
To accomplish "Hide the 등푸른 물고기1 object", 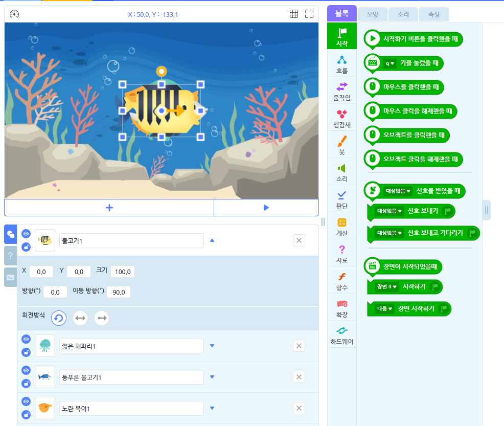I will click(26, 370).
